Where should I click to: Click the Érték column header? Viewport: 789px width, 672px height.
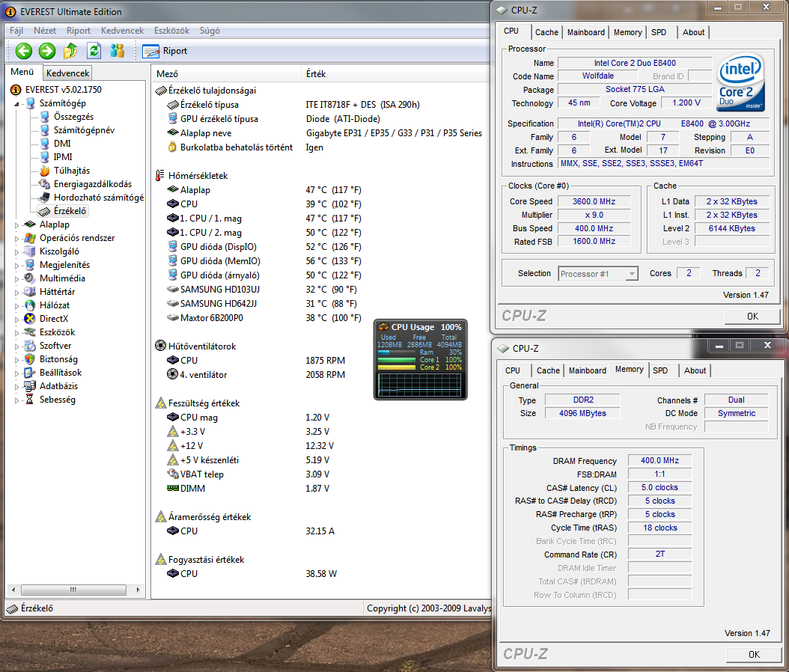(396, 74)
